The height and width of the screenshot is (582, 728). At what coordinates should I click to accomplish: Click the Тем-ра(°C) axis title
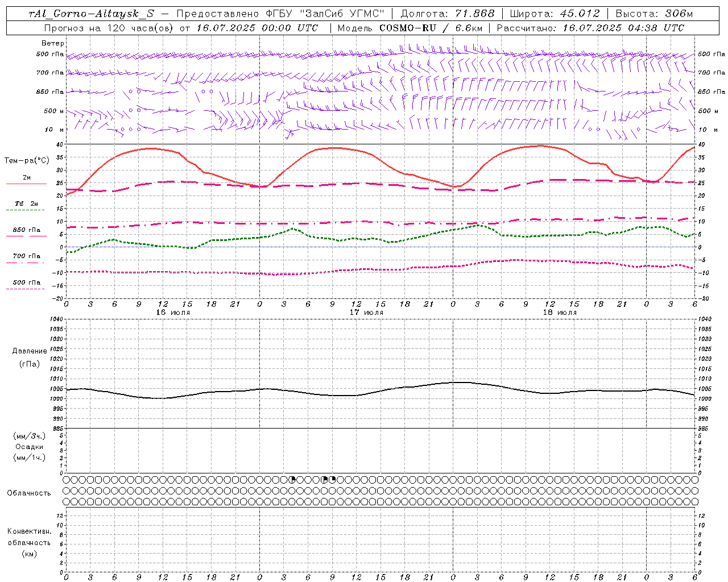coord(27,160)
